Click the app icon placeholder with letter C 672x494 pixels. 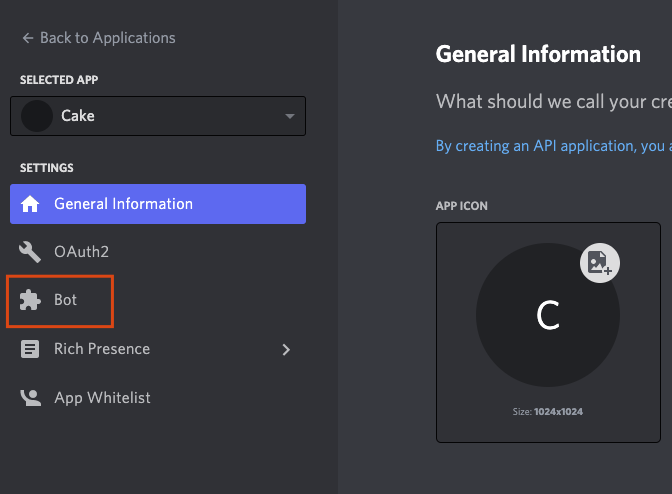click(548, 315)
